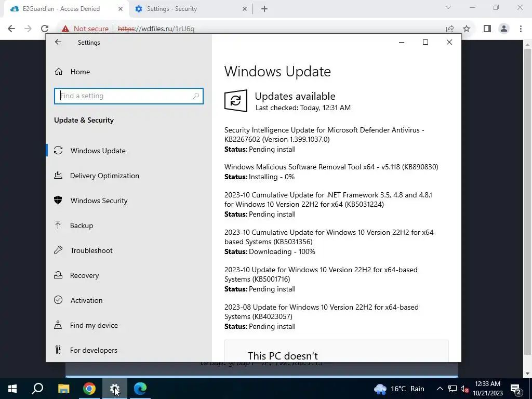Switch to E2Guardian - Access Denied tab
The height and width of the screenshot is (399, 532).
pyautogui.click(x=66, y=9)
